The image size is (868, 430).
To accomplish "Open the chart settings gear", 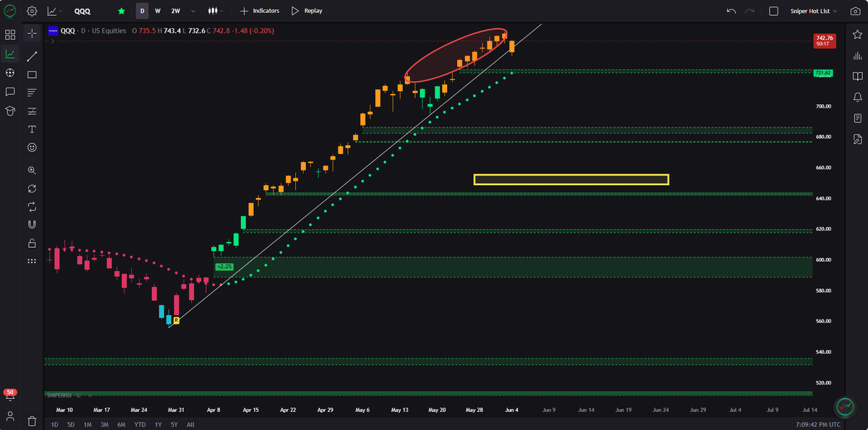I will click(32, 11).
